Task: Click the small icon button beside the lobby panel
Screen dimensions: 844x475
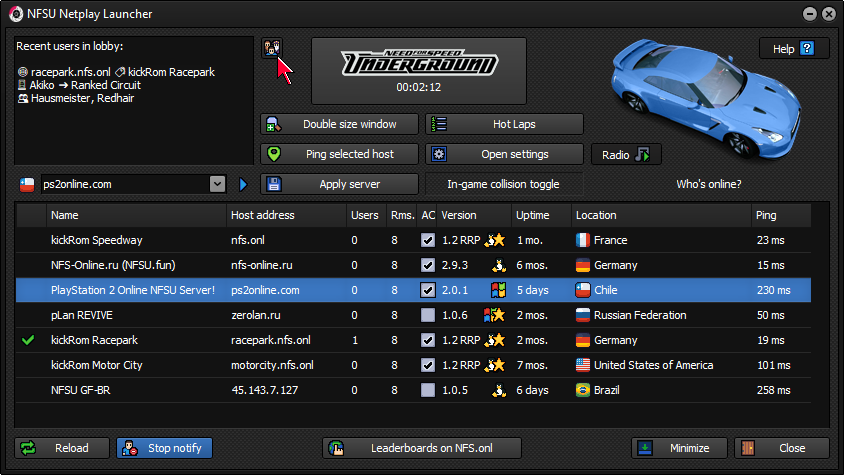Action: (x=271, y=48)
